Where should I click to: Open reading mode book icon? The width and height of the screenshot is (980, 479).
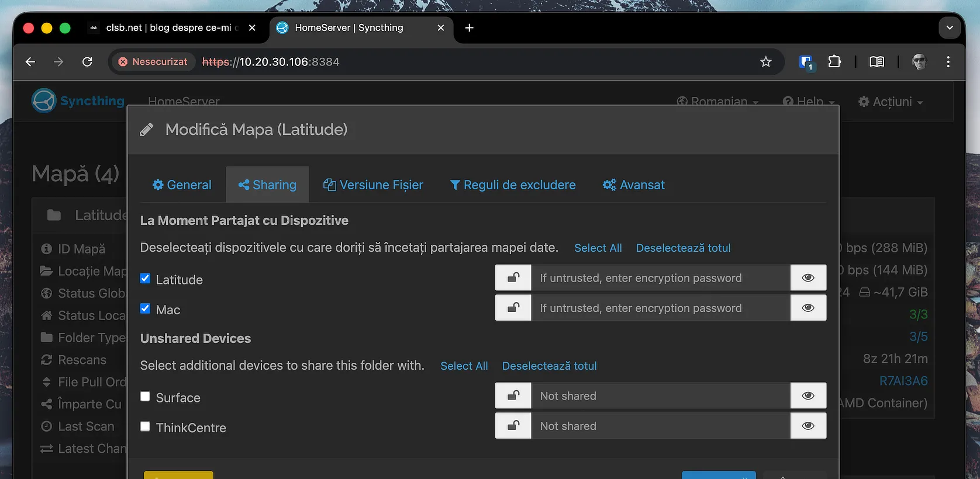point(877,62)
